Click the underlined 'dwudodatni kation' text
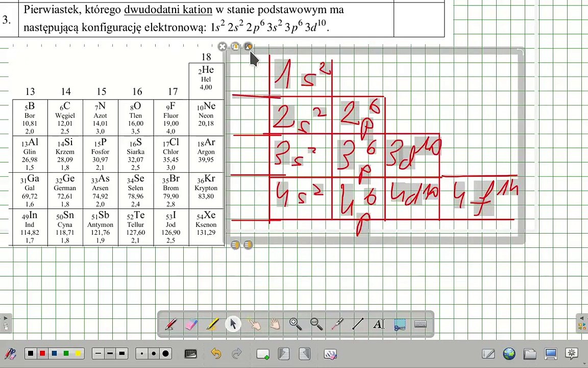588x368 pixels. point(168,9)
